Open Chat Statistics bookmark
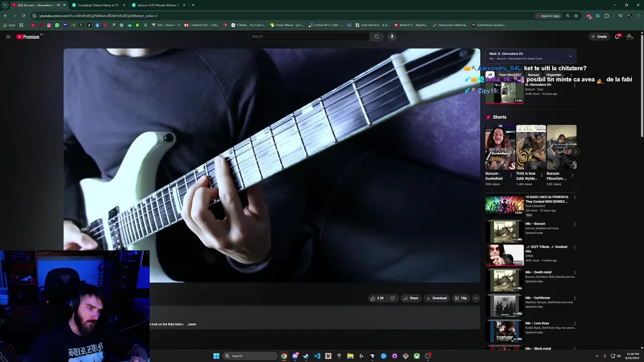Image resolution: width=644 pixels, height=362 pixels. pos(372,25)
